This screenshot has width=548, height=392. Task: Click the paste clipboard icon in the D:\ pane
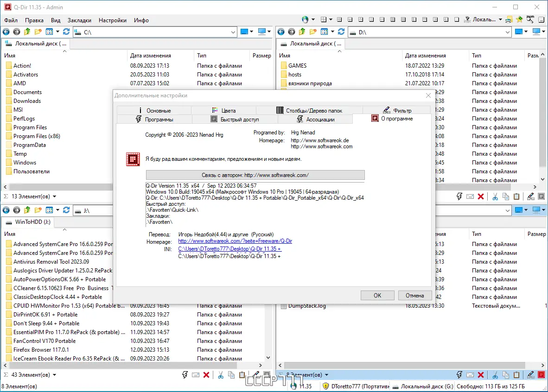tap(516, 197)
